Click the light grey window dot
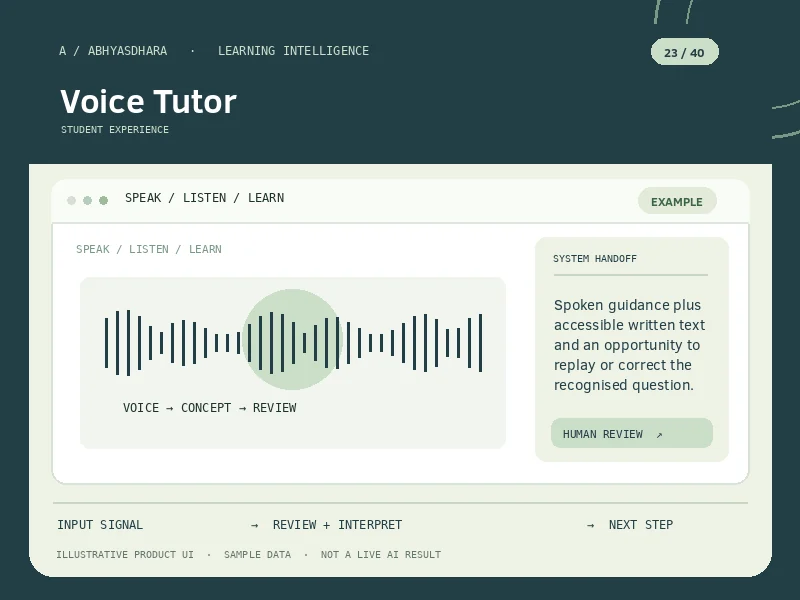This screenshot has width=800, height=600. point(71,201)
